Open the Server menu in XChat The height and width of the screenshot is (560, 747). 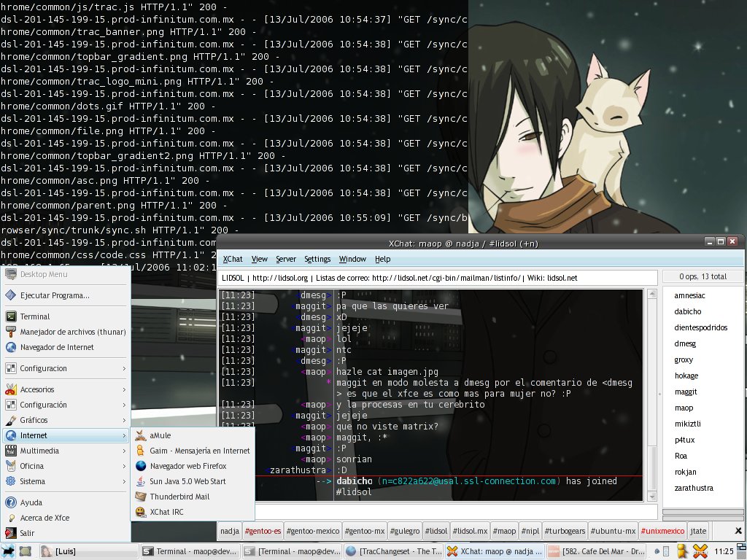[286, 259]
